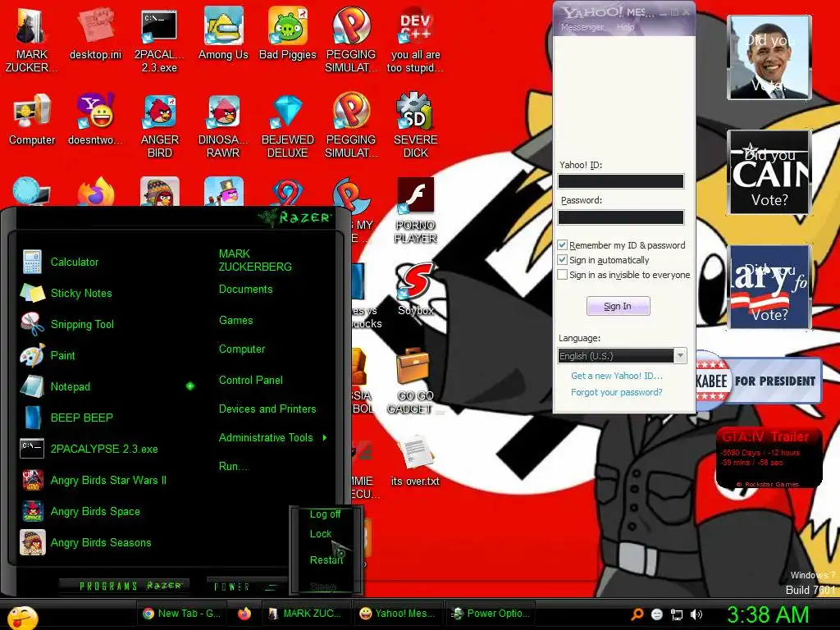The width and height of the screenshot is (840, 630).
Task: Open the network tray icon
Action: (x=677, y=614)
